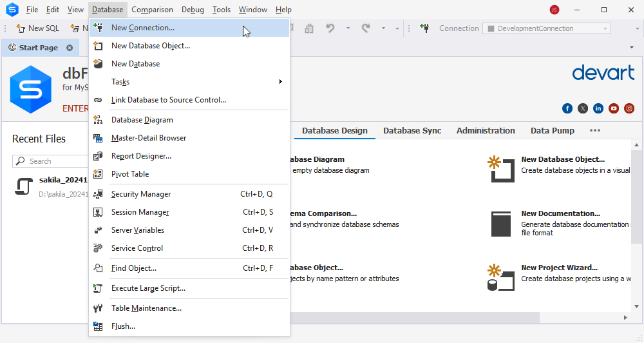Click the New Database Object menu icon
Viewport: 644px width, 343px height.
click(98, 46)
